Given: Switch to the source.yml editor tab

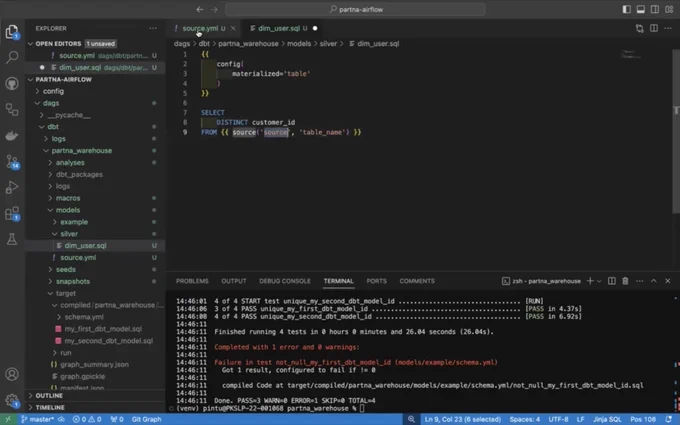Looking at the screenshot, I should pyautogui.click(x=200, y=28).
